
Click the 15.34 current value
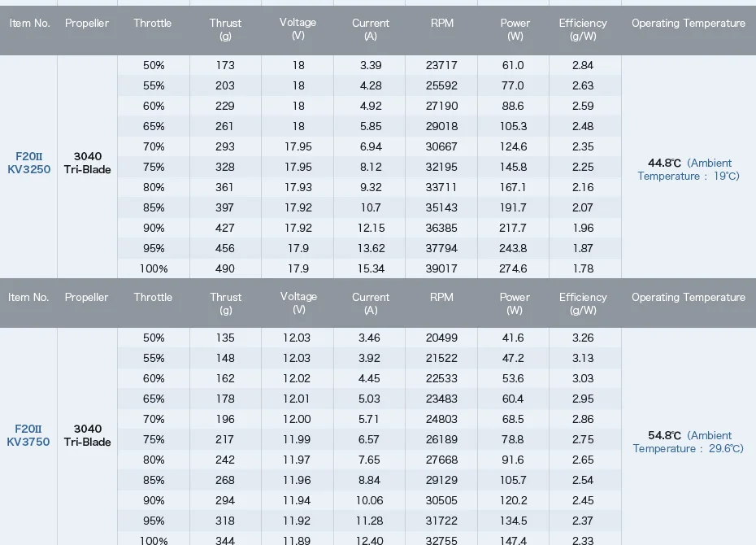[371, 268]
